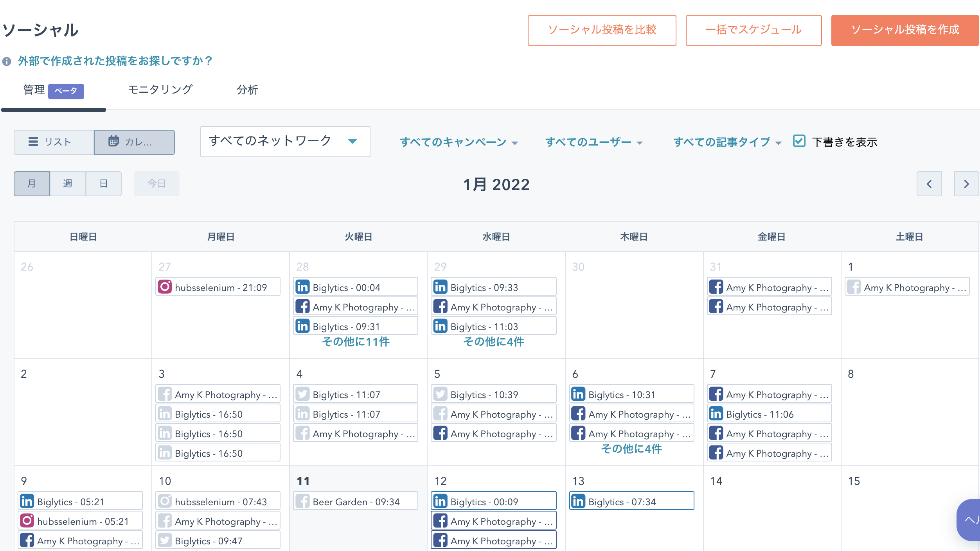Open the すべての記事タイプ dropdown
This screenshot has width=980, height=551.
726,142
